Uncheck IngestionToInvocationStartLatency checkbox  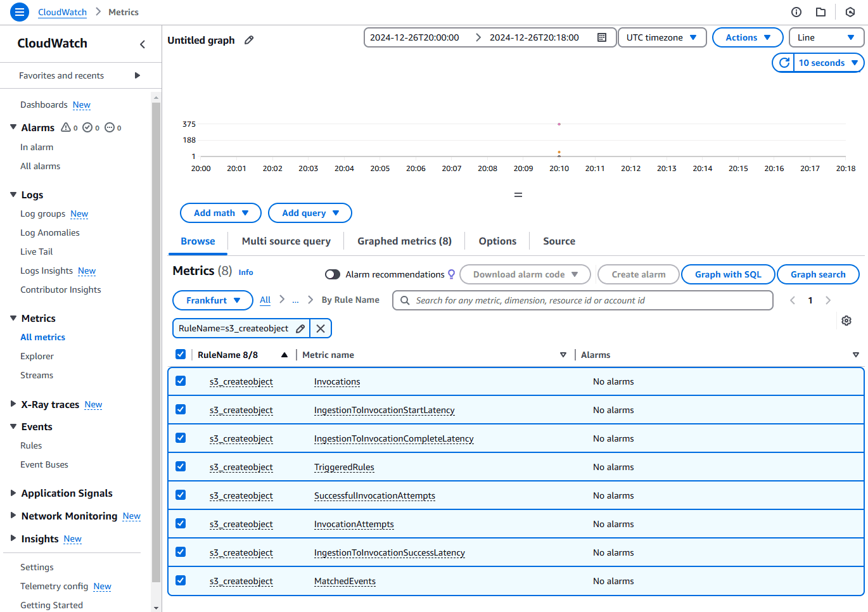(x=181, y=409)
